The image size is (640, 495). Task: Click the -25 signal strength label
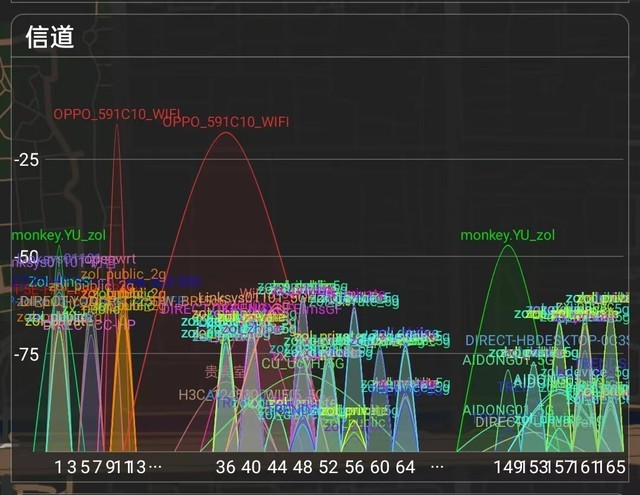click(26, 159)
